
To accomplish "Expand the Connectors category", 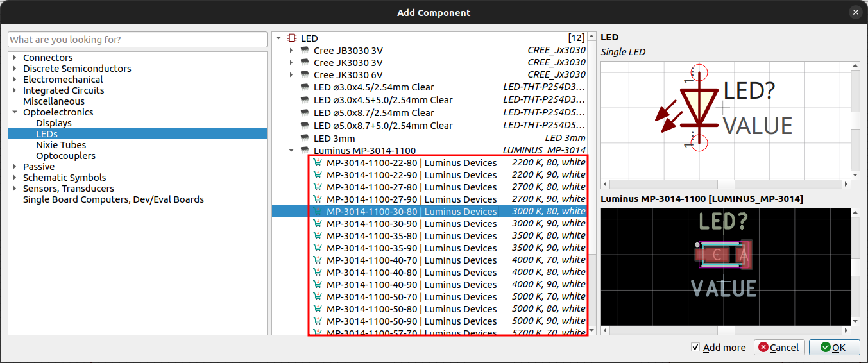I will 15,58.
